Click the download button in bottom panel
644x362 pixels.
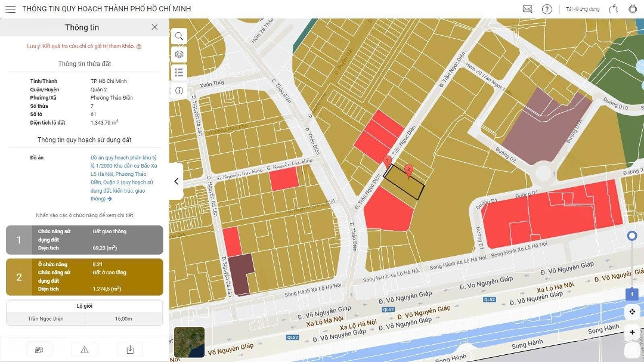point(130,350)
